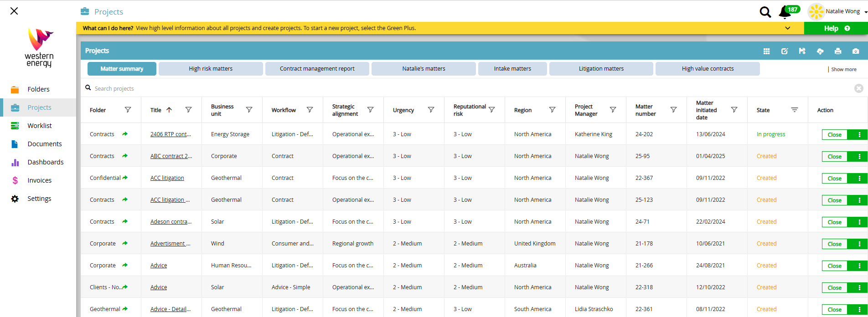
Task: Take a snapshot with the camera icon
Action: click(855, 51)
